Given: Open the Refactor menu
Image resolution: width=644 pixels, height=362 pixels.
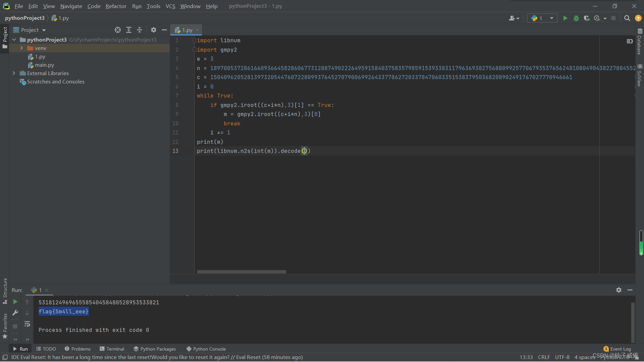Looking at the screenshot, I should [x=116, y=6].
